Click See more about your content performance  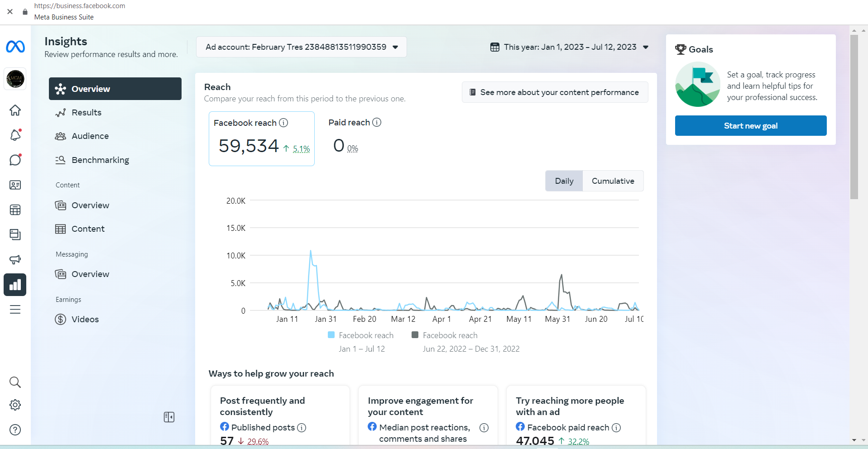555,92
